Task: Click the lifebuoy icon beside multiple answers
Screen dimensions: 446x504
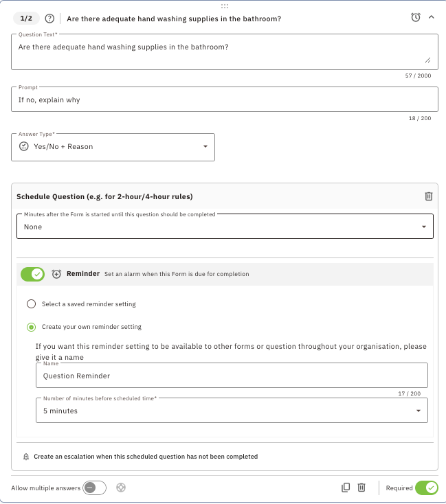Action: point(122,488)
